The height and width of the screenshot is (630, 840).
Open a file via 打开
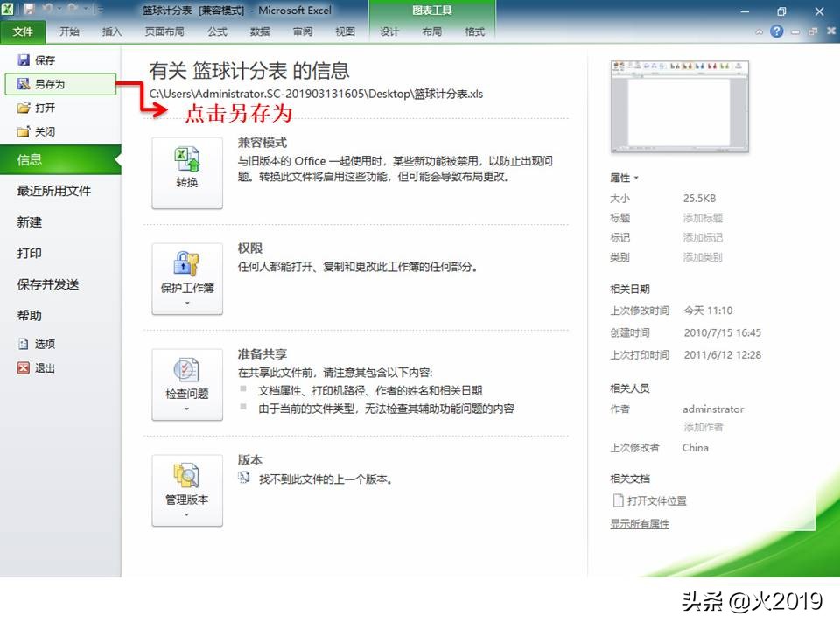click(37, 108)
